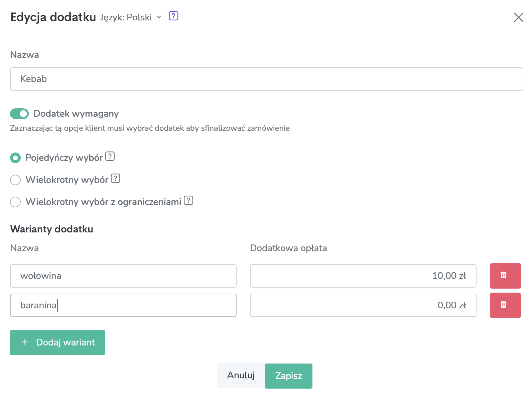Click Dodaj wariant button label
The image size is (532, 410).
(65, 342)
